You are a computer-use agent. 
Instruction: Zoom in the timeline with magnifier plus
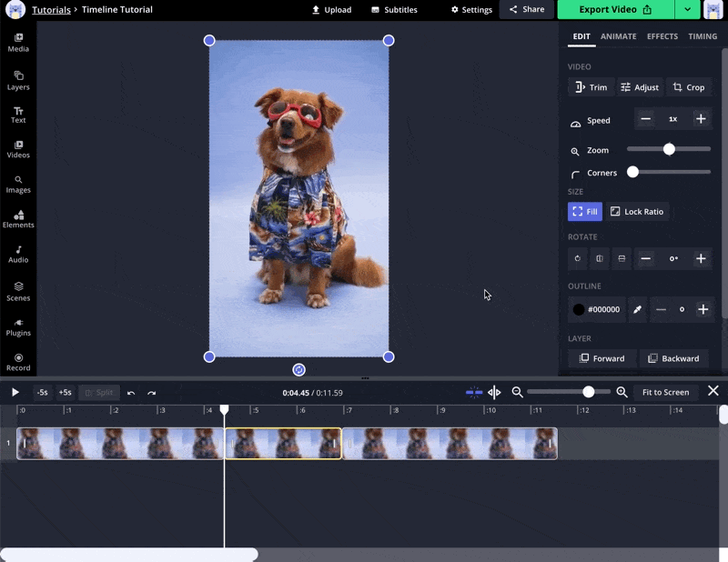click(622, 392)
